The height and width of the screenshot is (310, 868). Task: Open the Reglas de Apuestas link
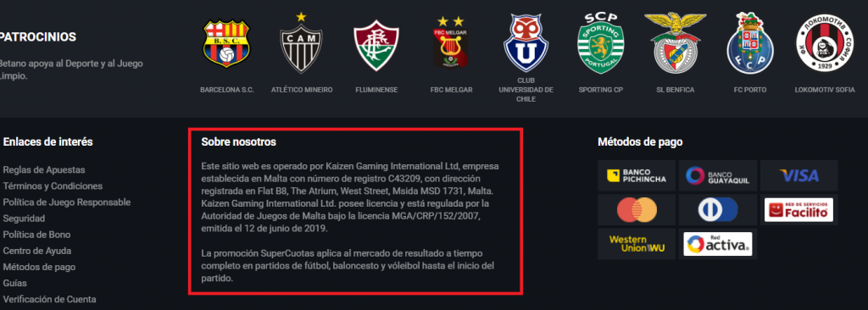[44, 170]
